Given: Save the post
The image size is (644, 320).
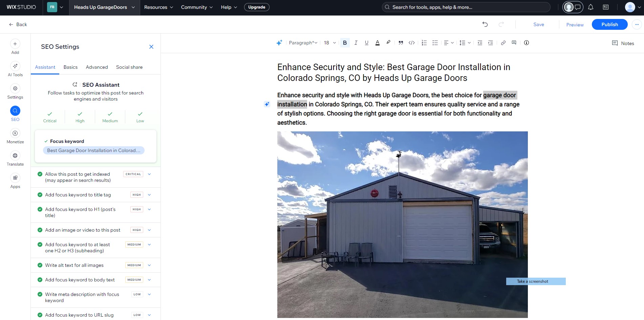Looking at the screenshot, I should 538,24.
